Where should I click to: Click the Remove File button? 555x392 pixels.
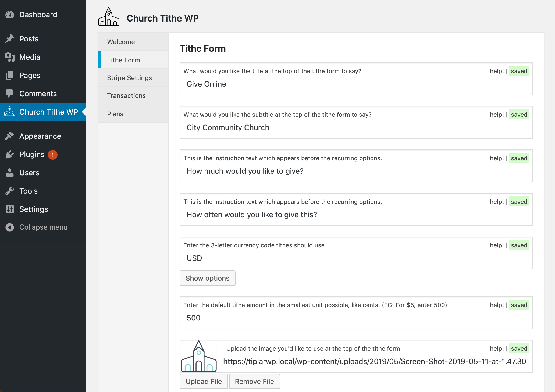[254, 382]
